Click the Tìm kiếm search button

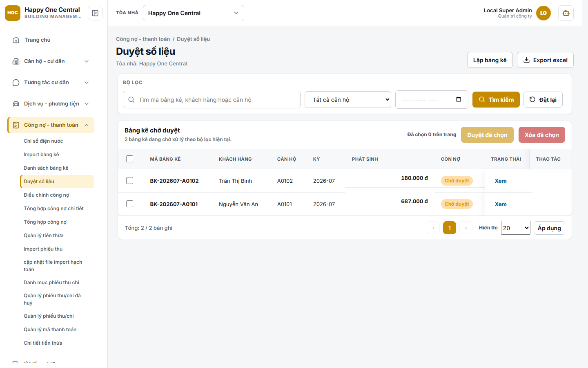496,100
